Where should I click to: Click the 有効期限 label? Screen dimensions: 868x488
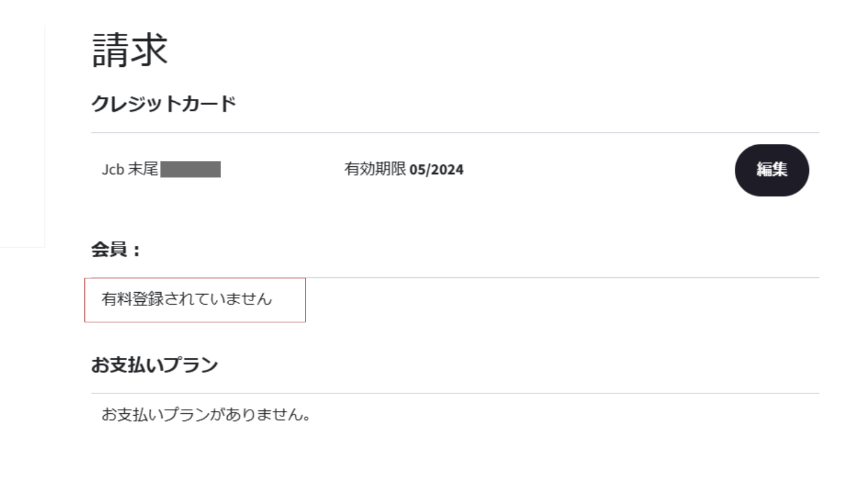[x=375, y=170]
